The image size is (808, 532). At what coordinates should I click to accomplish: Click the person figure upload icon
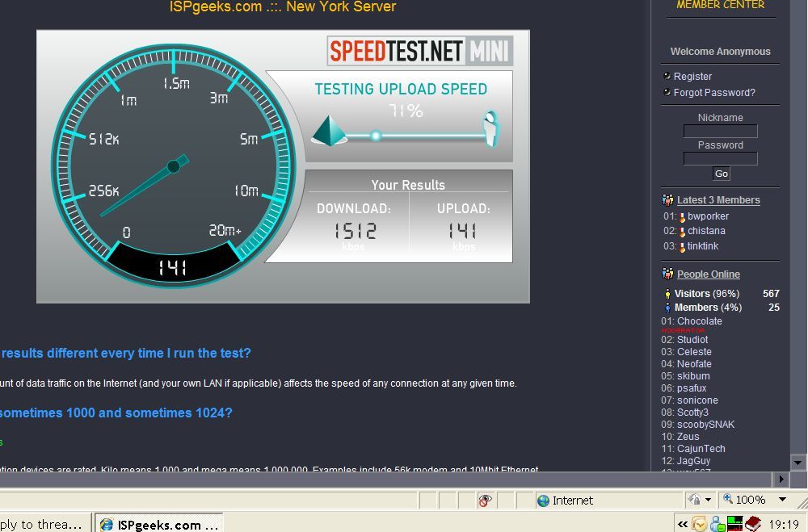click(491, 128)
